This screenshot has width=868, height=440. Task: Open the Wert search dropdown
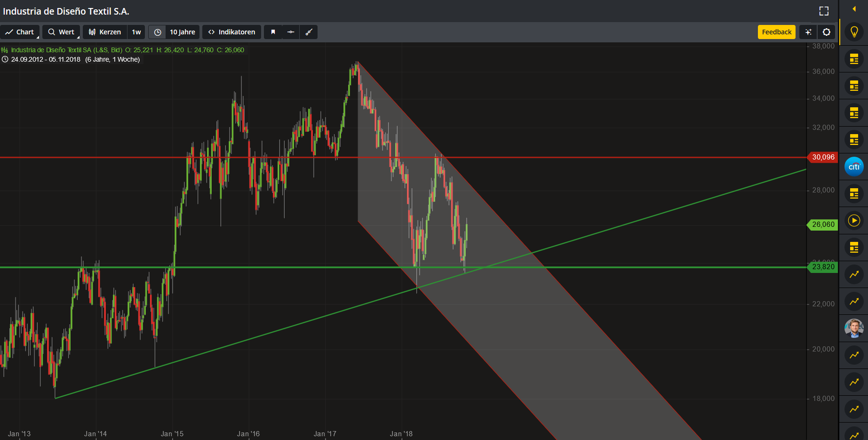[62, 32]
